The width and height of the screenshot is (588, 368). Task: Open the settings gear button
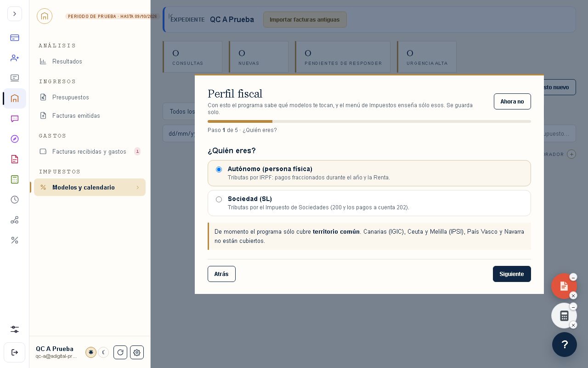pyautogui.click(x=137, y=352)
